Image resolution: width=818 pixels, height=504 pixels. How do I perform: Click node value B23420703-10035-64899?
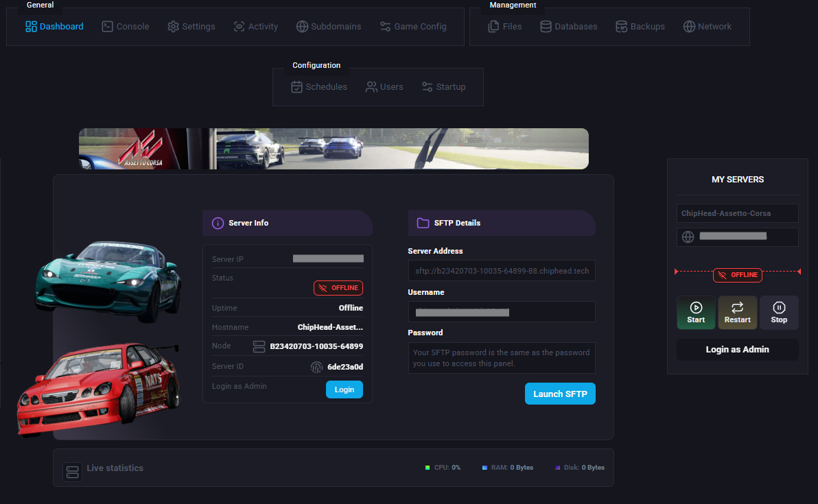(316, 346)
